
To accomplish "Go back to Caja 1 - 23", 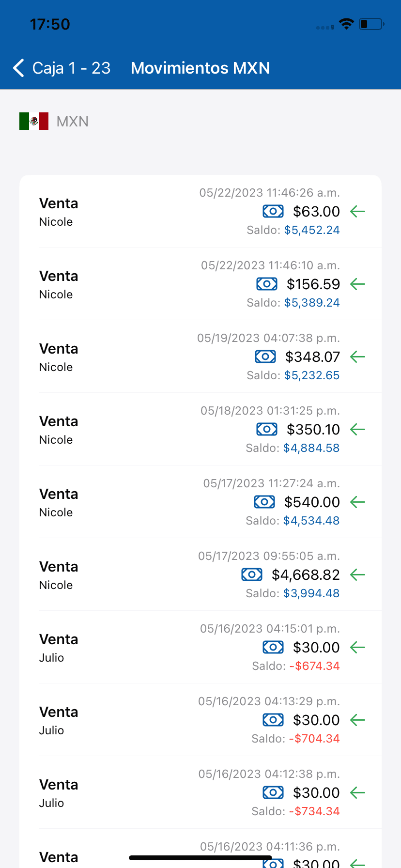I will click(71, 68).
